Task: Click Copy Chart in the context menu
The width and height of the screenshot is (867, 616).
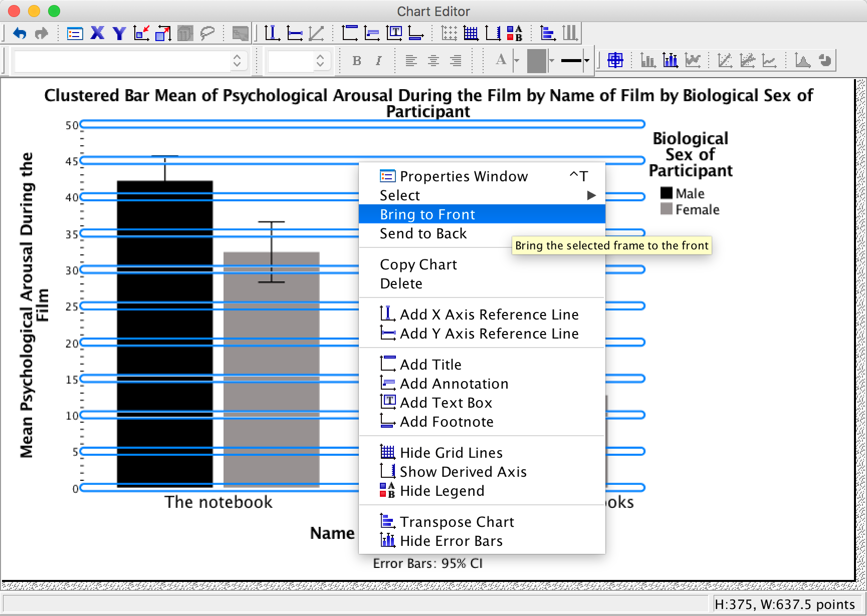Action: click(418, 264)
